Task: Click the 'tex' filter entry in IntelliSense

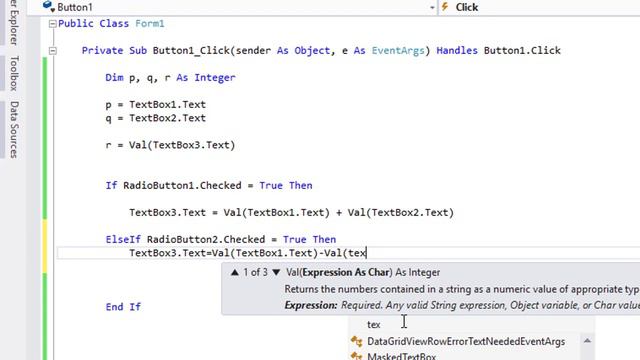Action: 373,324
